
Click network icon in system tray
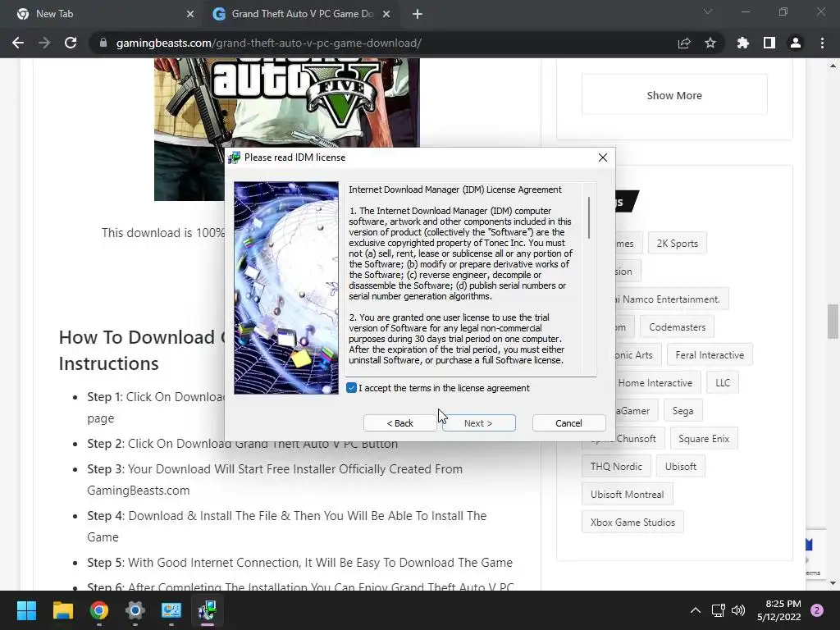point(719,610)
